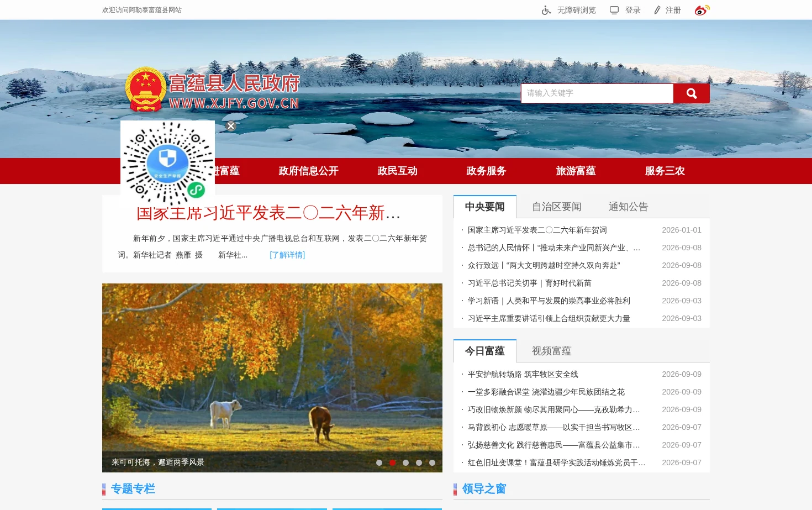Image resolution: width=812 pixels, height=510 pixels.
Task: Focus the keyword search input field
Action: pos(597,93)
